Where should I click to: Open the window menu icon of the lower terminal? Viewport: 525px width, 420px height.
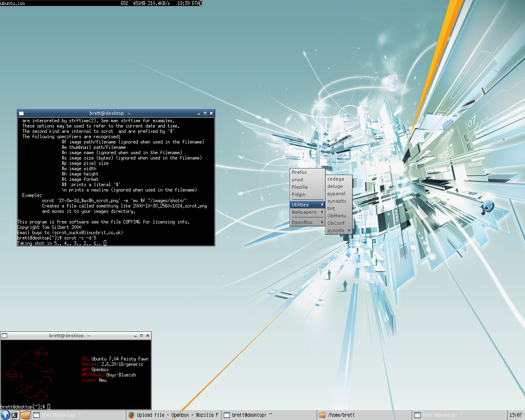[x=5, y=336]
